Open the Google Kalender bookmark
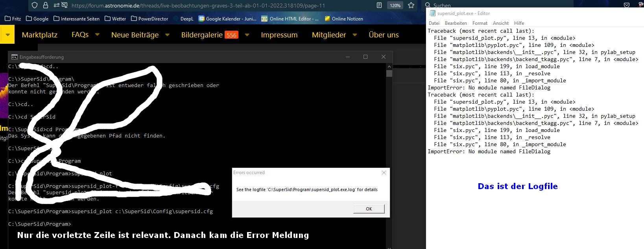Image resolution: width=644 pixels, height=249 pixels. (227, 19)
